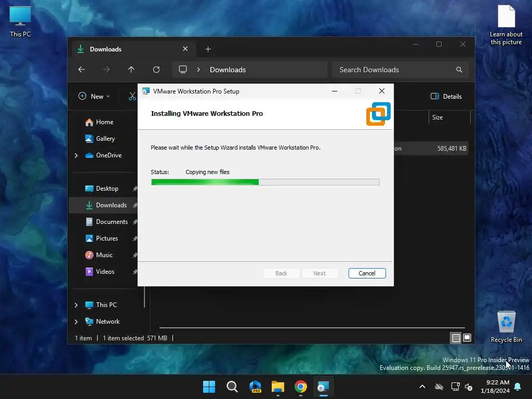Image resolution: width=532 pixels, height=399 pixels.
Task: Show hidden system tray icons
Action: click(x=422, y=387)
